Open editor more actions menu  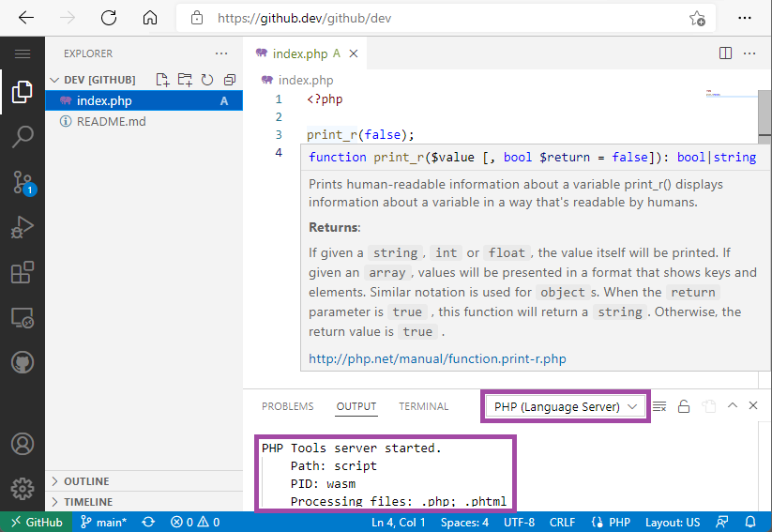pyautogui.click(x=749, y=53)
